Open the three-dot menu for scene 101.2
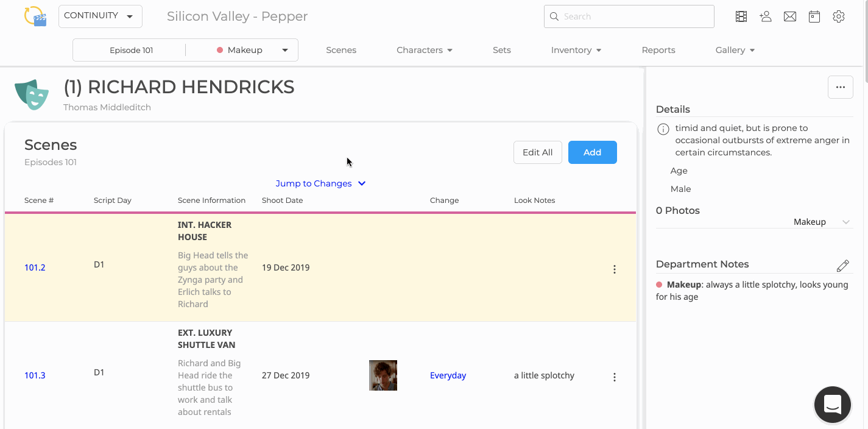This screenshot has height=429, width=868. (615, 269)
